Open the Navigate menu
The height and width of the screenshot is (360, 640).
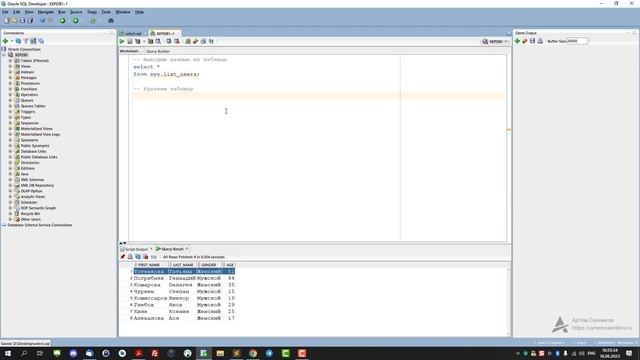[x=46, y=12]
